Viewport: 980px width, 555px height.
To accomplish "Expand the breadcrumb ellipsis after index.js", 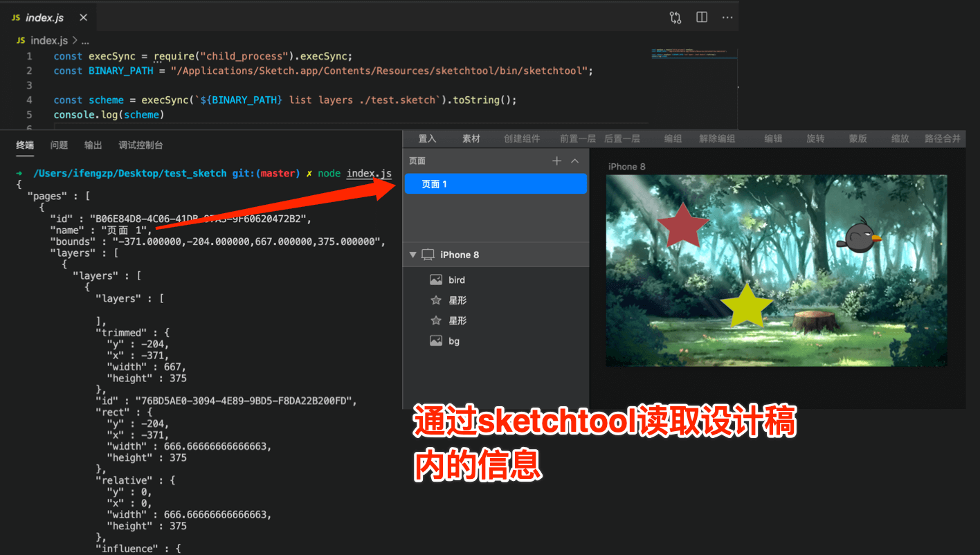I will click(86, 41).
